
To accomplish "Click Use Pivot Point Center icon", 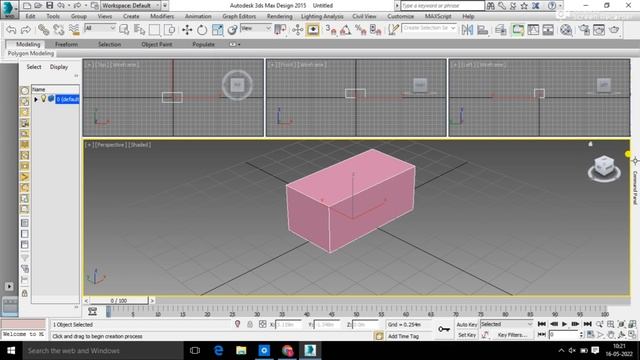I will (x=280, y=30).
